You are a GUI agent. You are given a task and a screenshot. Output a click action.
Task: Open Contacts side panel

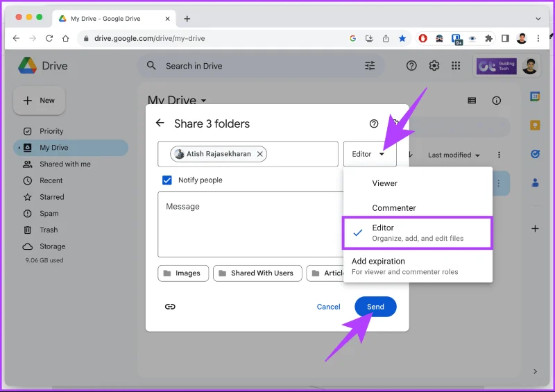535,182
